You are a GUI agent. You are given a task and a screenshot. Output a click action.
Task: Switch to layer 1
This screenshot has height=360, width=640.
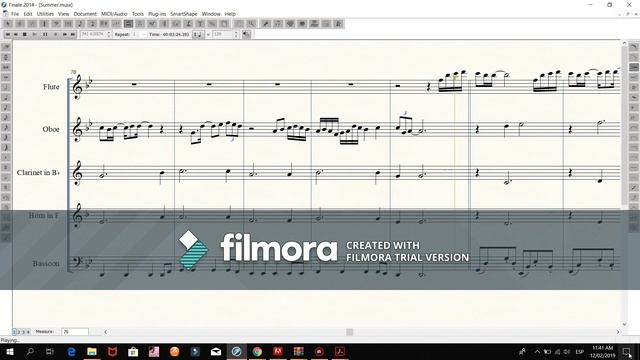click(14, 332)
